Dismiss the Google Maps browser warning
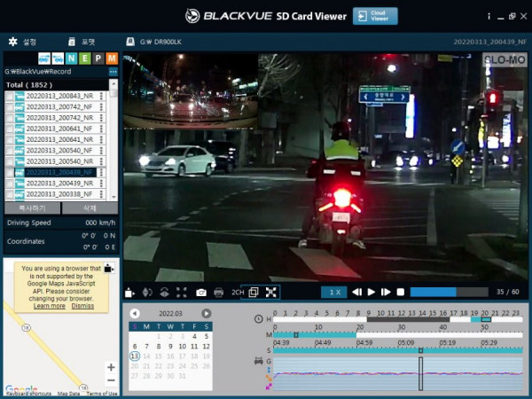This screenshot has width=532, height=399. pyautogui.click(x=82, y=306)
